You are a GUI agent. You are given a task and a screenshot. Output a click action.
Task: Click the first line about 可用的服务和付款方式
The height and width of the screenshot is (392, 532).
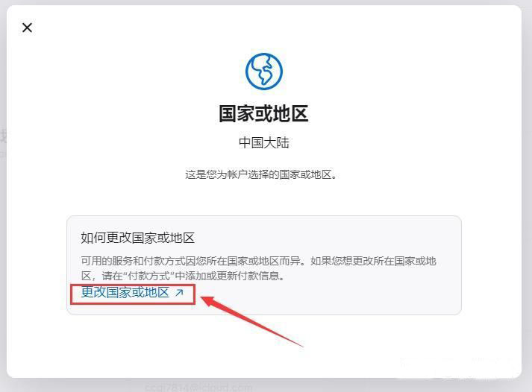[258, 261]
